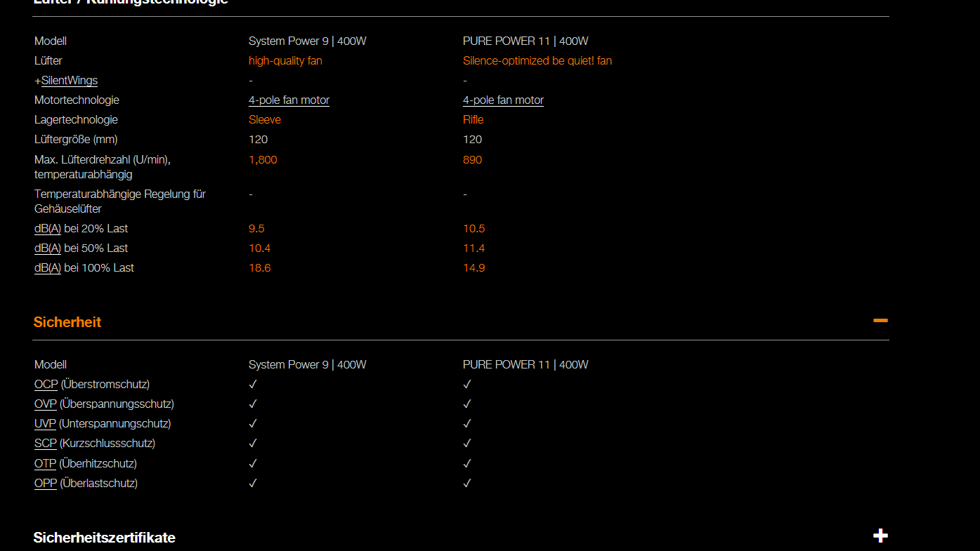
Task: Click the dB(A) link in 20% Last row
Action: coord(48,229)
